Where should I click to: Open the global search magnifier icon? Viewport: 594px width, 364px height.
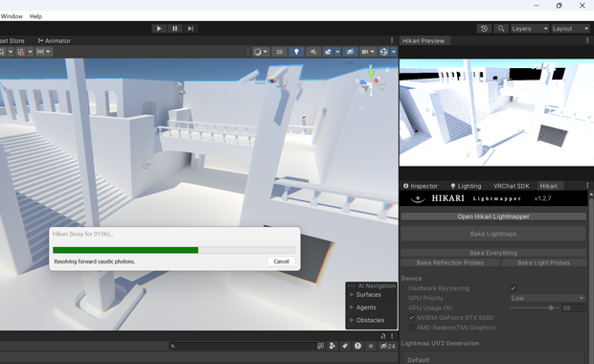click(501, 29)
